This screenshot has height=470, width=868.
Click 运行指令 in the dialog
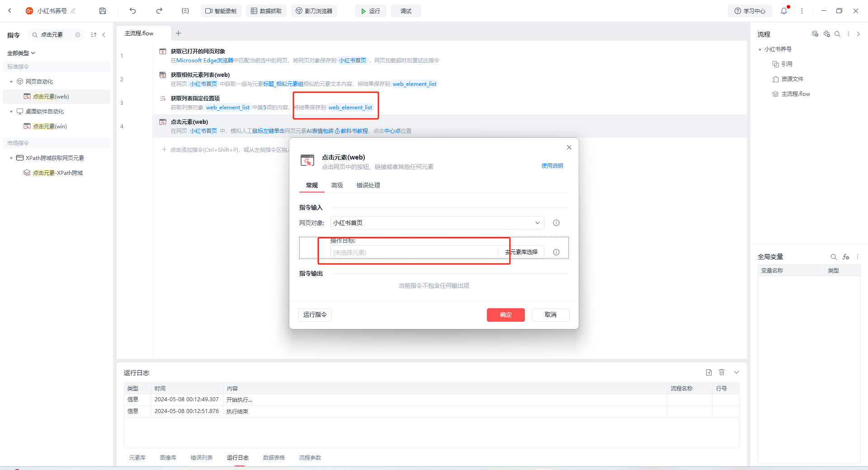[x=315, y=315]
